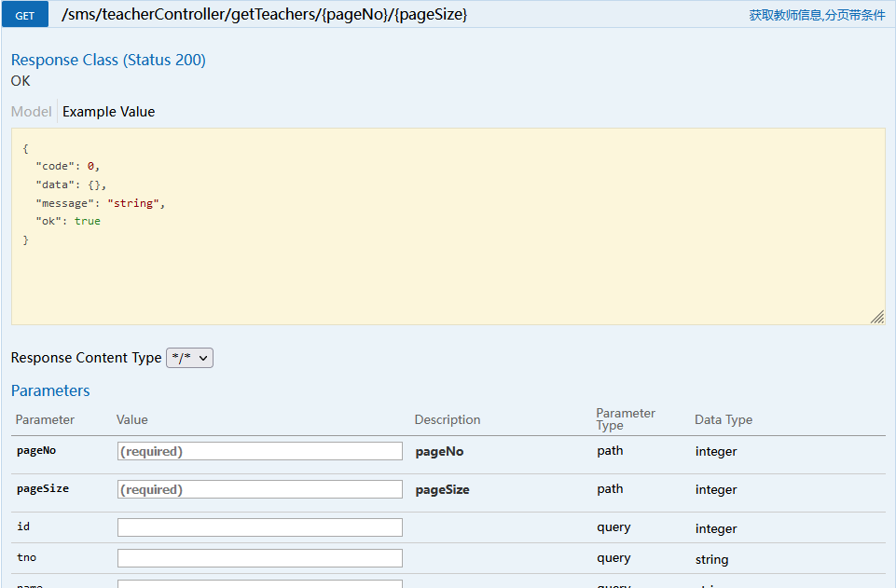Click the "message": "string" line
Viewport: 896px width, 588px height.
101,203
